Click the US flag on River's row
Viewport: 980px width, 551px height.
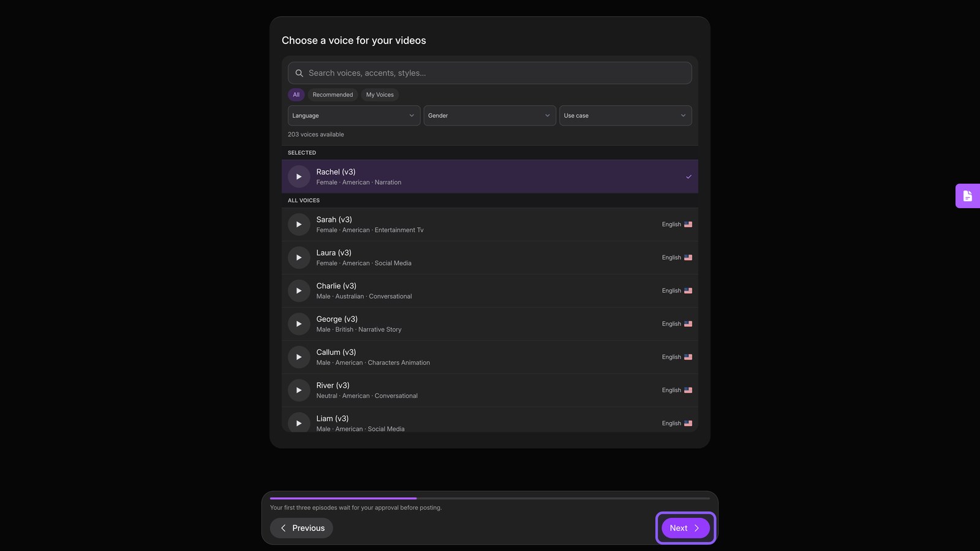(688, 390)
